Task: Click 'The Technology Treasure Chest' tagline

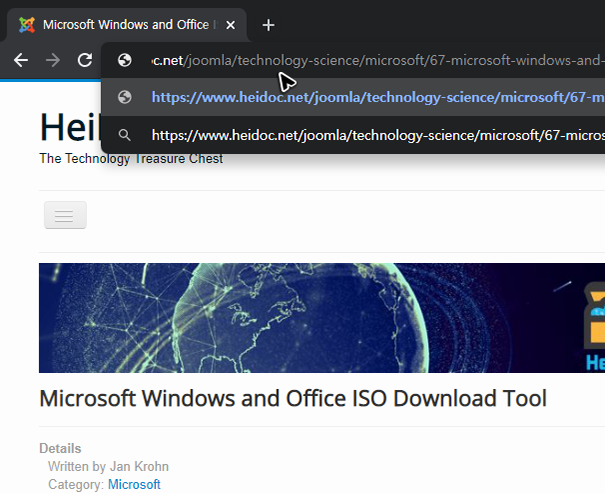Action: pyautogui.click(x=131, y=159)
